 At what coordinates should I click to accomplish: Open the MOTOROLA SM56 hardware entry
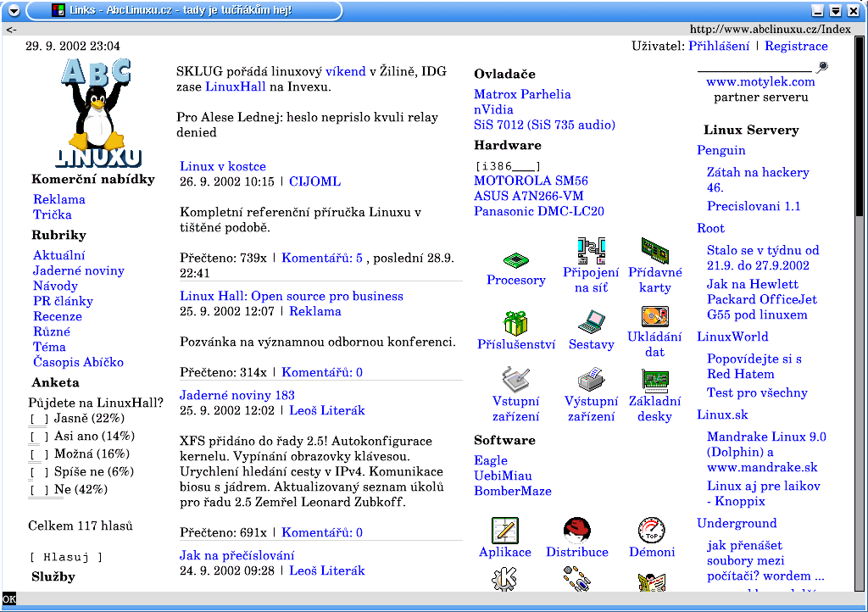tap(531, 181)
